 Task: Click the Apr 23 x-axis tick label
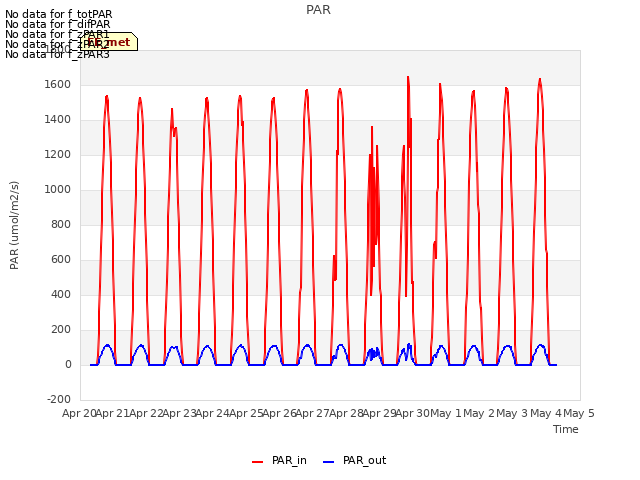tap(180, 413)
